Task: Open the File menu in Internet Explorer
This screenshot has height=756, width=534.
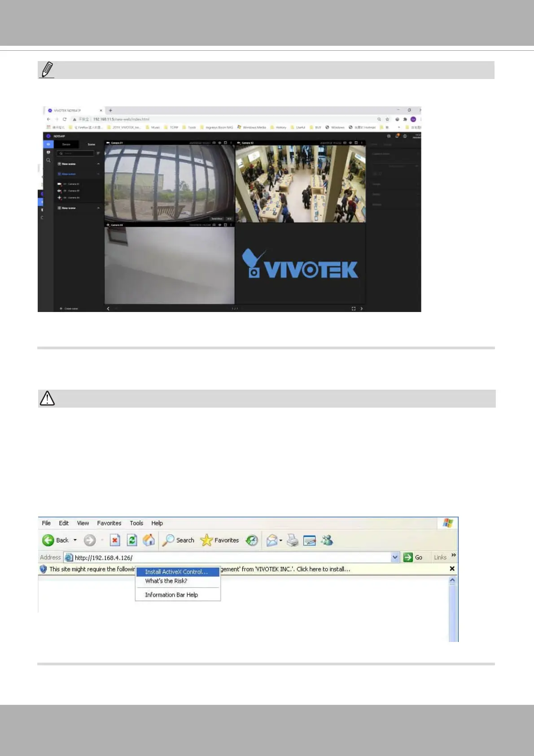Action: [46, 523]
